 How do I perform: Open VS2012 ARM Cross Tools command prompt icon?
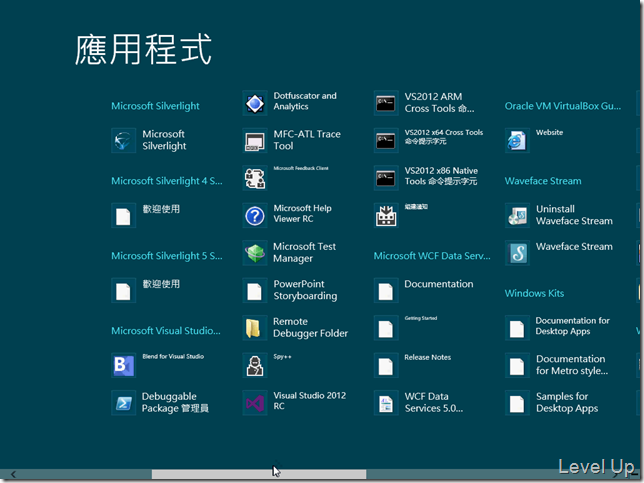pos(386,103)
